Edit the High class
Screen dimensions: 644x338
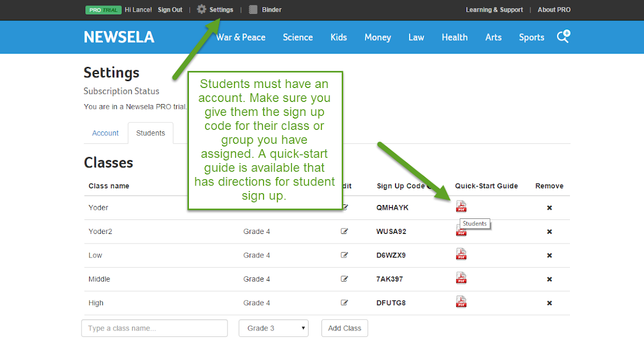tap(345, 303)
